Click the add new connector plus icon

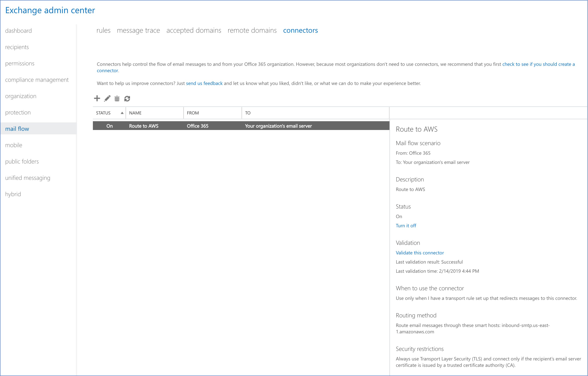97,98
